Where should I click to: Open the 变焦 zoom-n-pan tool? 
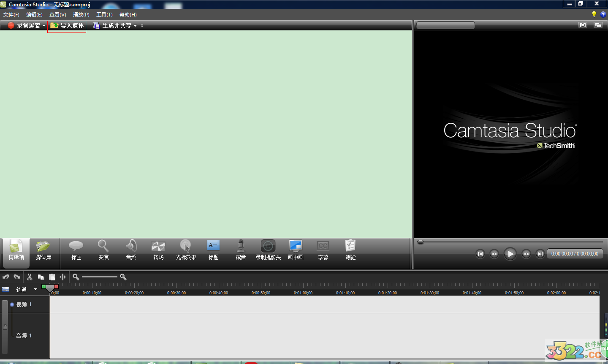click(x=103, y=250)
